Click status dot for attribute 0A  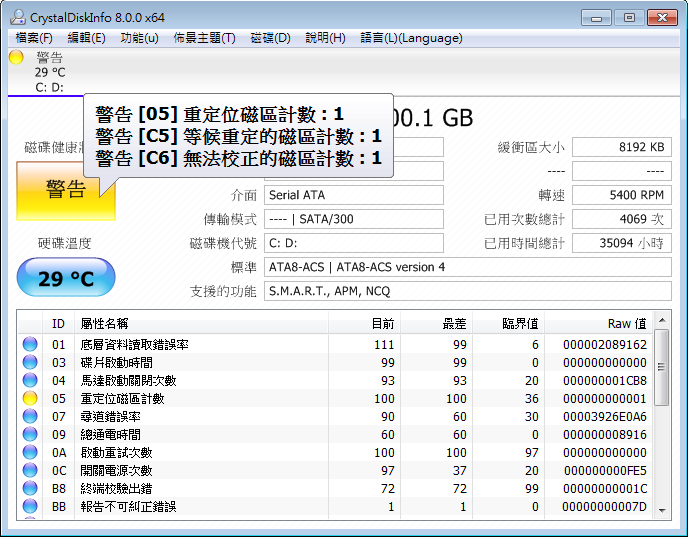click(x=30, y=452)
